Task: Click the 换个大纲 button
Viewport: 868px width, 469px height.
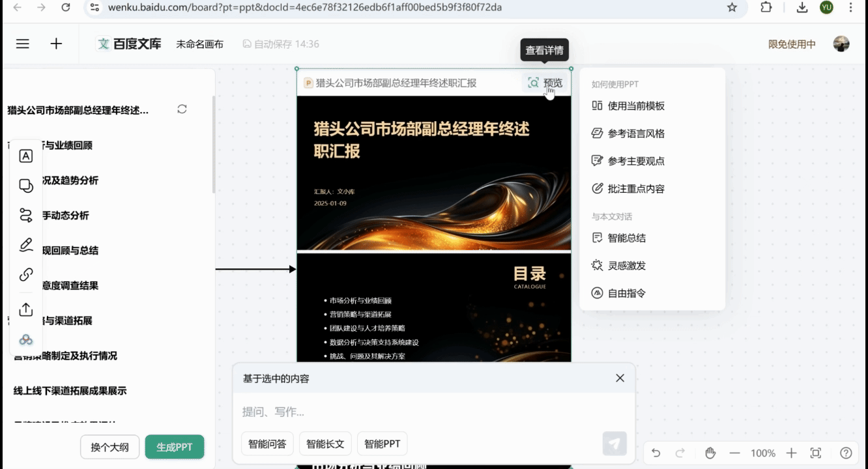Action: coord(109,447)
